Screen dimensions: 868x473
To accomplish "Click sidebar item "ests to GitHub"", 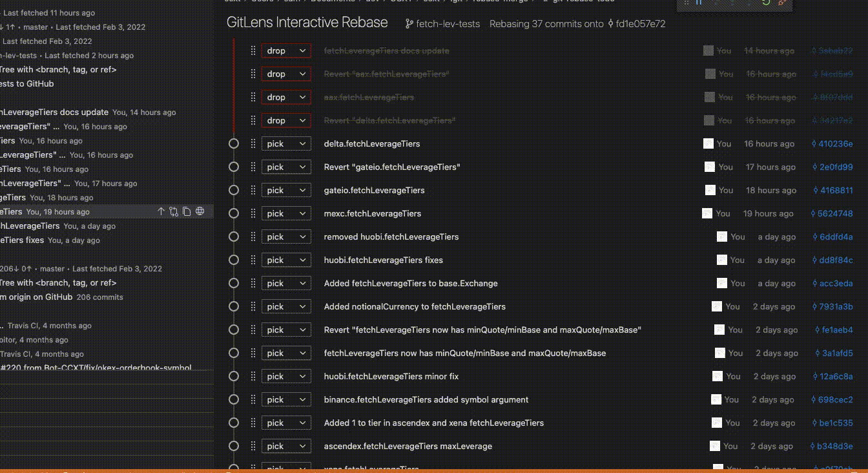I will click(27, 83).
